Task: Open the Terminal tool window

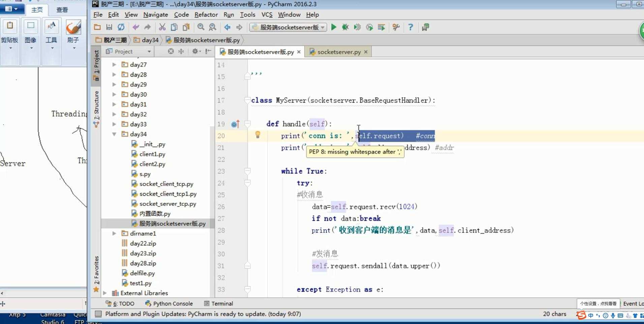Action: 218,303
